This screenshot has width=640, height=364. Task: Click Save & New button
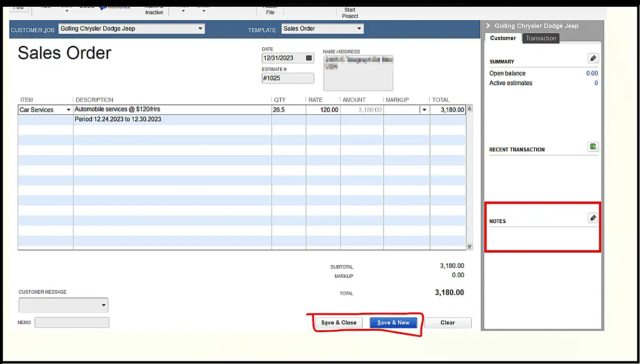click(x=394, y=323)
